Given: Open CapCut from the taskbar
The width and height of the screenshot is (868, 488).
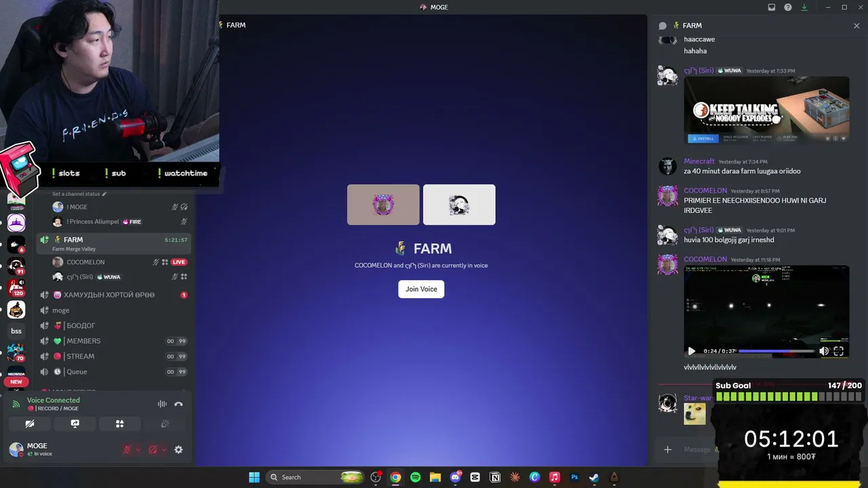Looking at the screenshot, I should pos(475,477).
